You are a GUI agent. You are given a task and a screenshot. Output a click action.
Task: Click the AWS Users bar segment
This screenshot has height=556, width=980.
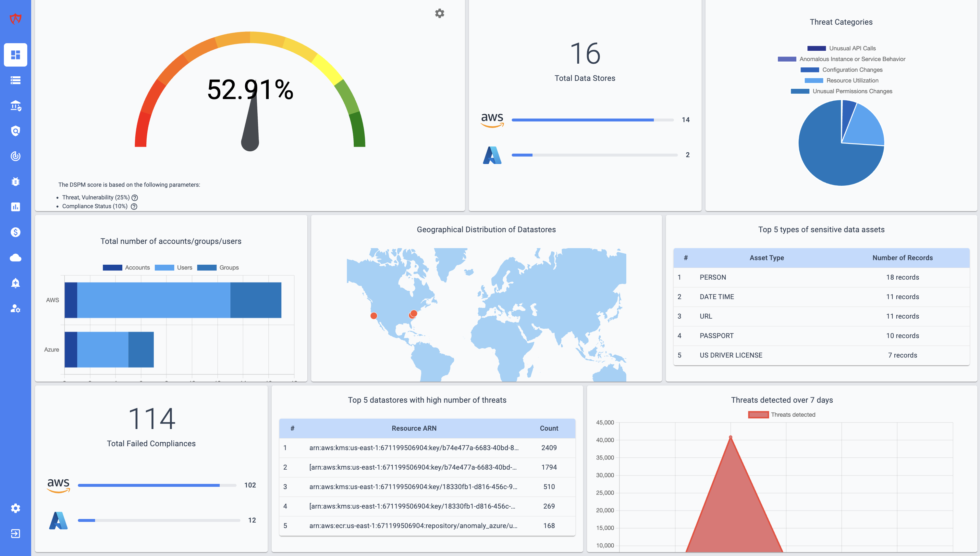tap(154, 300)
